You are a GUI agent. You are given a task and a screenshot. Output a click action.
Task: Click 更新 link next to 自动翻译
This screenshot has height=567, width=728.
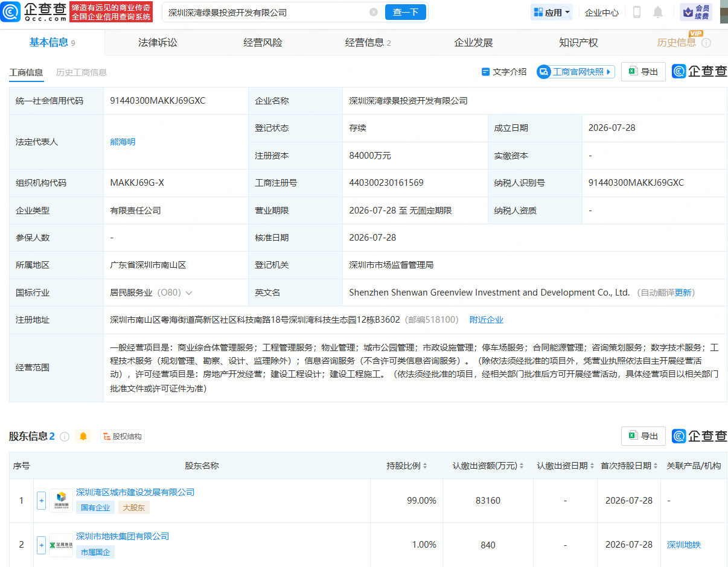683,293
